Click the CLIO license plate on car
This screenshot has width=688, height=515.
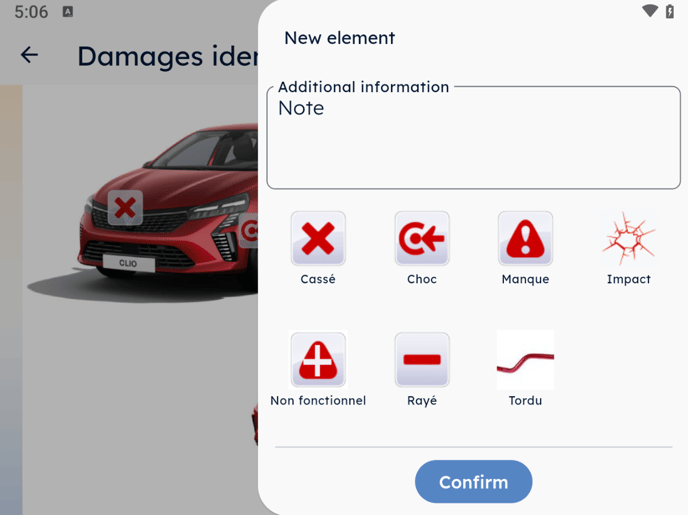[x=129, y=263]
